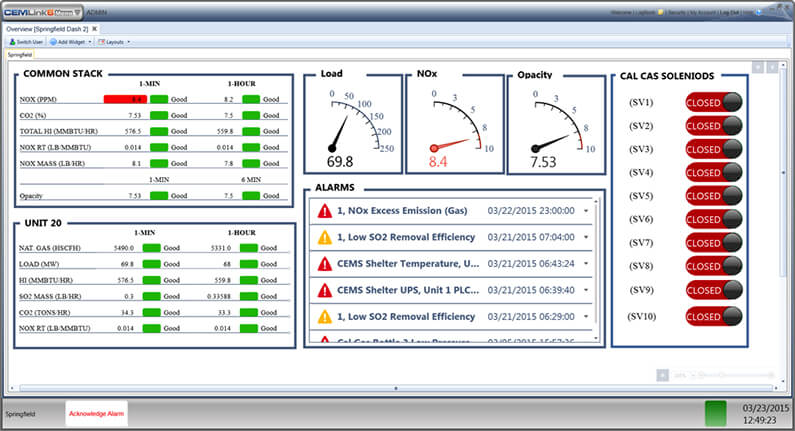Screen dimensions: 795x431
Task: Click the NOX (PPM) parameter label
Action: (38, 99)
